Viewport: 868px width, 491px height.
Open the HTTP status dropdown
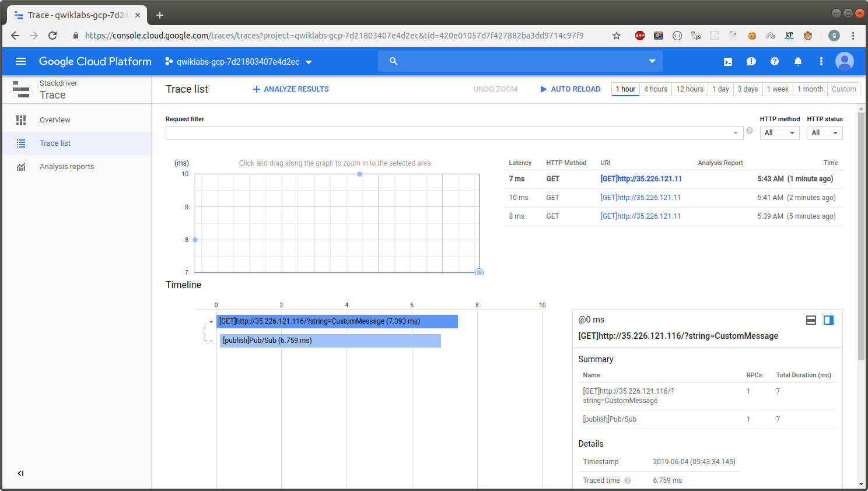[825, 133]
